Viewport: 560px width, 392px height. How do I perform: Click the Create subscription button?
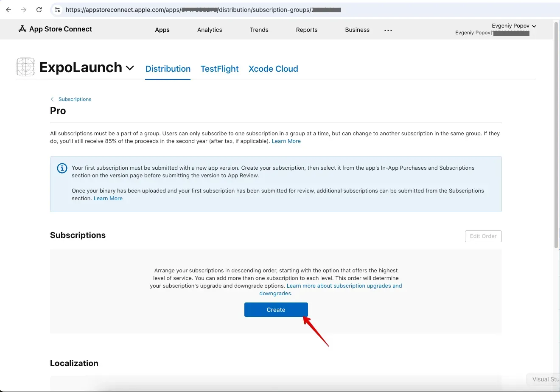pyautogui.click(x=276, y=310)
